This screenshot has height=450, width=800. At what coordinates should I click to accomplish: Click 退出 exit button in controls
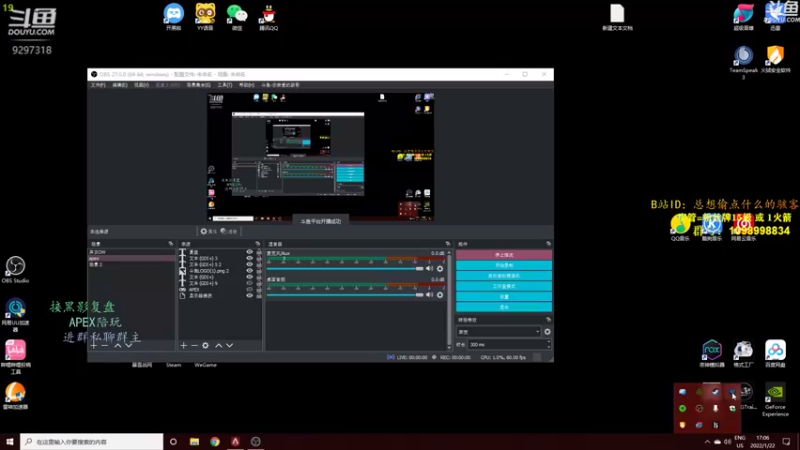pos(504,307)
